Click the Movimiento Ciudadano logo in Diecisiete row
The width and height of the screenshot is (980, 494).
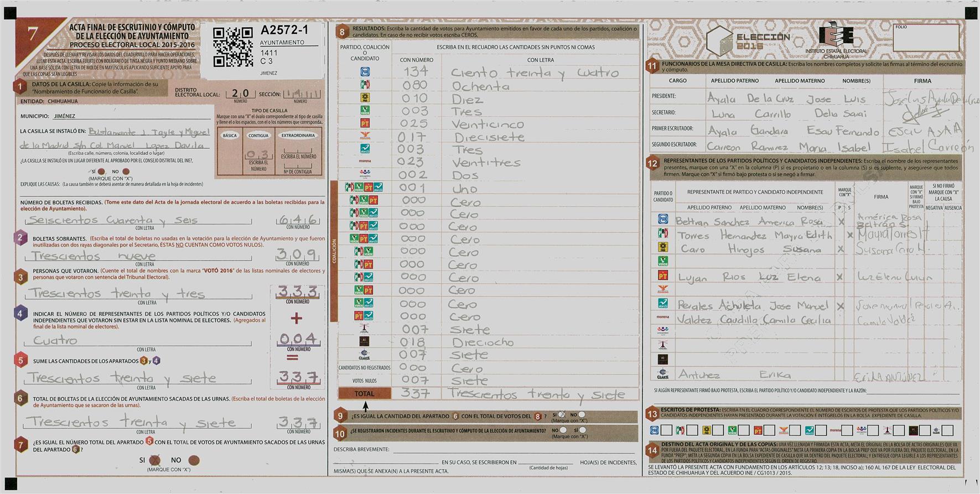point(365,136)
